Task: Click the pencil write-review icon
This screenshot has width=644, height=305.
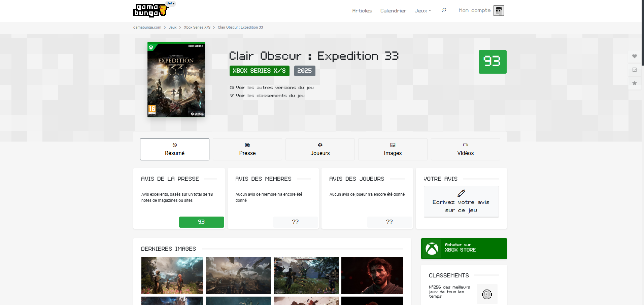Action: [x=461, y=193]
